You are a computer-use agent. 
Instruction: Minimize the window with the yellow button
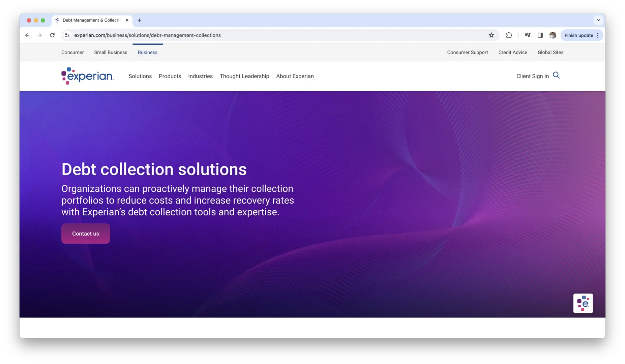(36, 20)
